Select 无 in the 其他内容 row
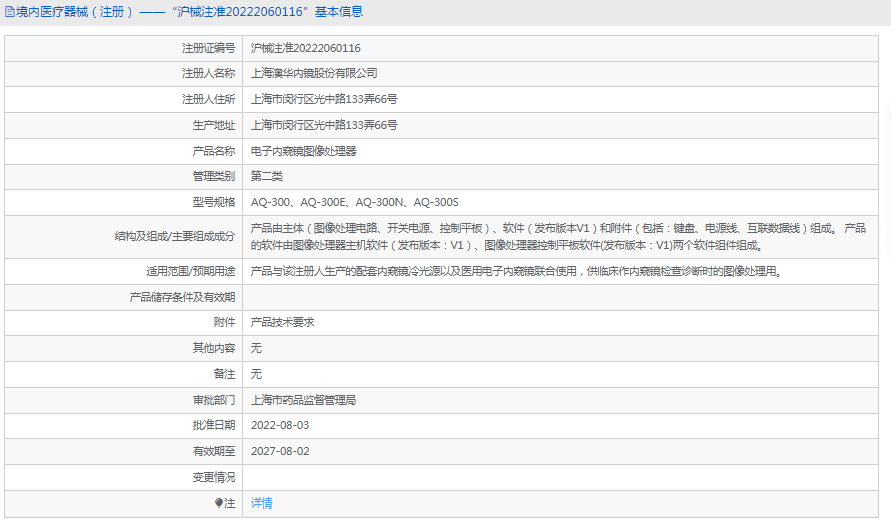 [x=256, y=348]
